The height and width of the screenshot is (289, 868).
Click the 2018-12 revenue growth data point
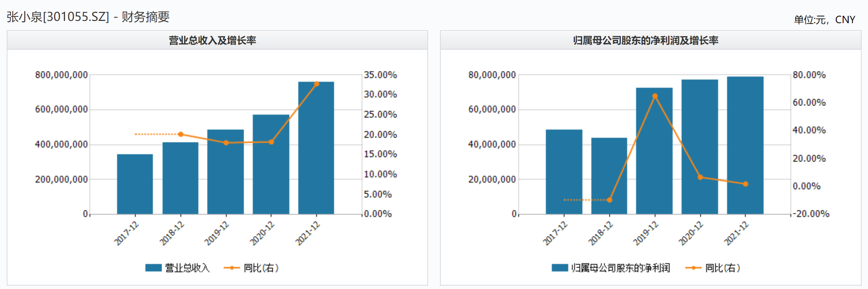(x=181, y=134)
